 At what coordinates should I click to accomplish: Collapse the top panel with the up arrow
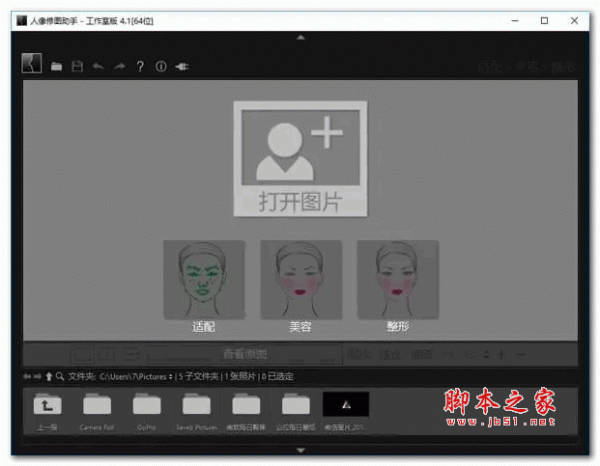tap(300, 38)
